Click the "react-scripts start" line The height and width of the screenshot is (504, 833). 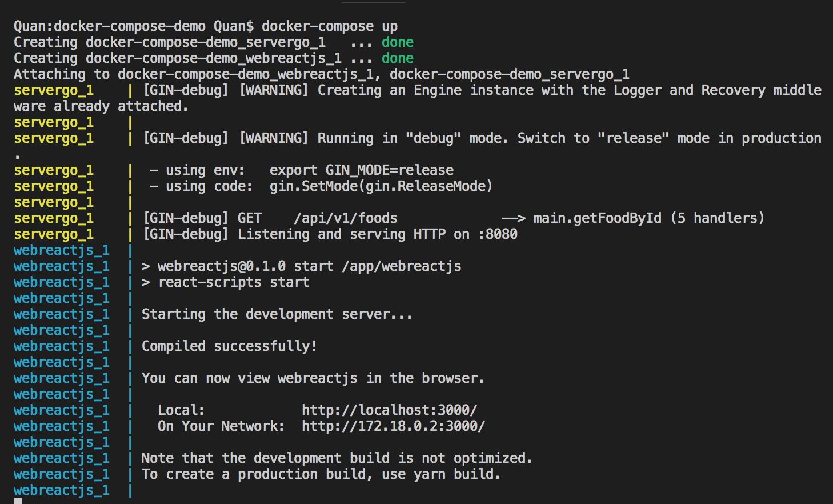point(233,282)
